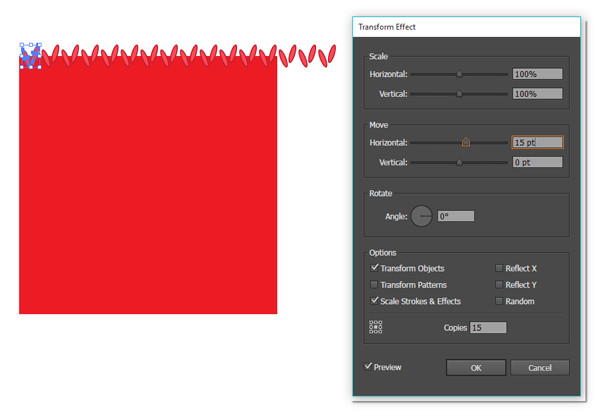
Task: Click the Copies label
Action: tap(455, 327)
